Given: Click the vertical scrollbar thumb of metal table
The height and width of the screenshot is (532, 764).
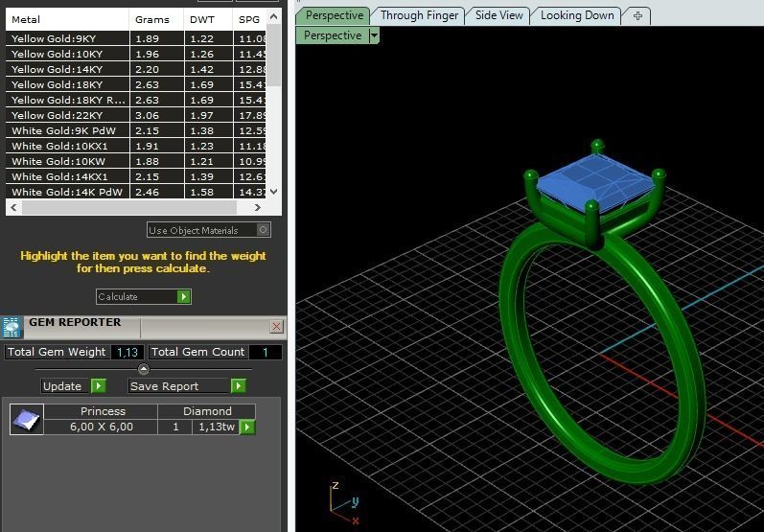Looking at the screenshot, I should pos(274,55).
